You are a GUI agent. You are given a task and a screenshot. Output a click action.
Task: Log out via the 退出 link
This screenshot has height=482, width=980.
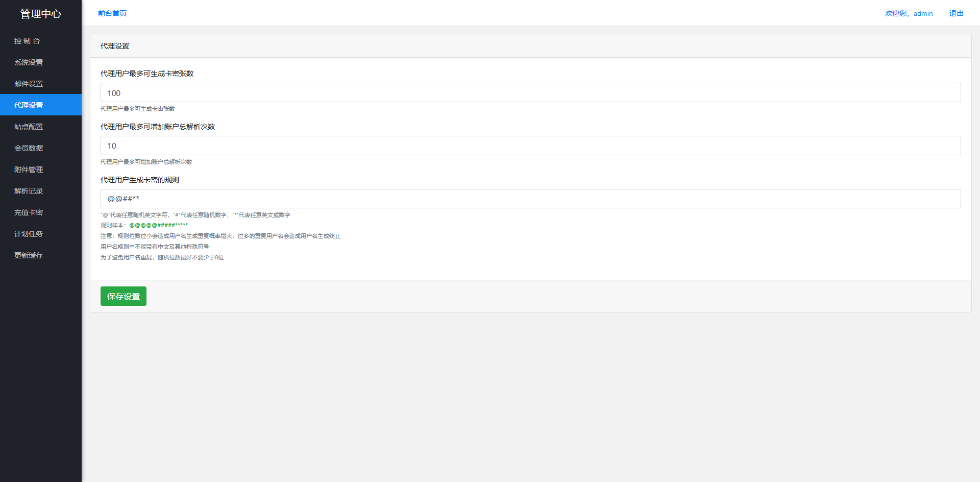click(x=956, y=13)
